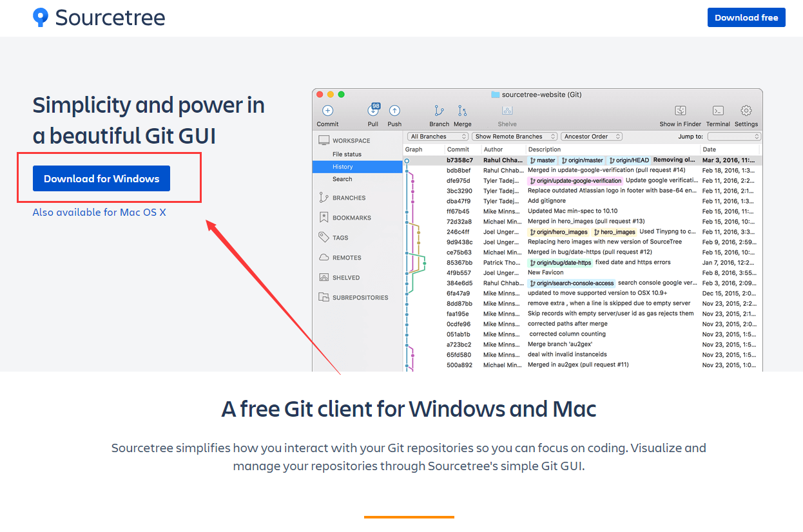Click the REMOTES cloud icon
803x532 pixels.
click(x=324, y=258)
